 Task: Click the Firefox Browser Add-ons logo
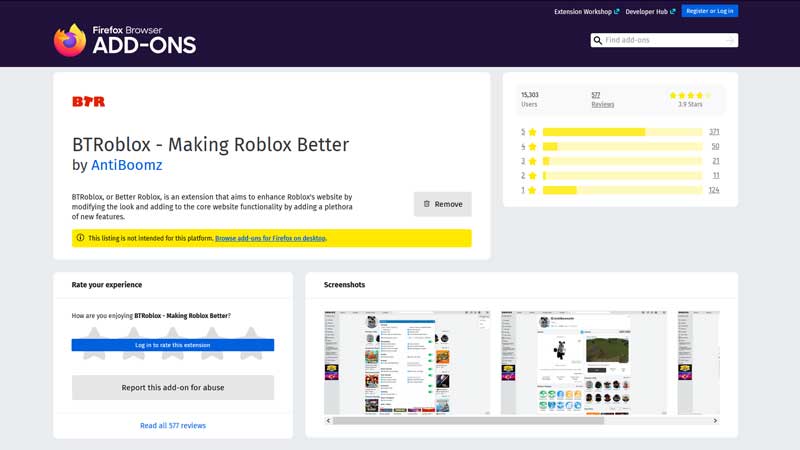[x=125, y=40]
